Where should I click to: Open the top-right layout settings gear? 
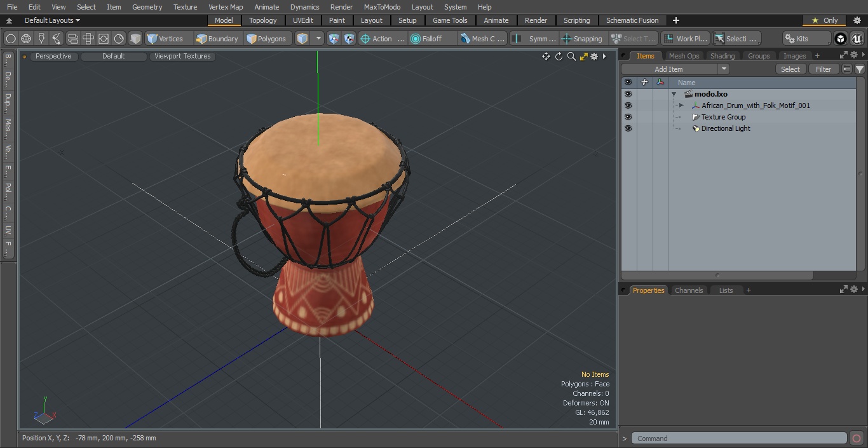857,20
